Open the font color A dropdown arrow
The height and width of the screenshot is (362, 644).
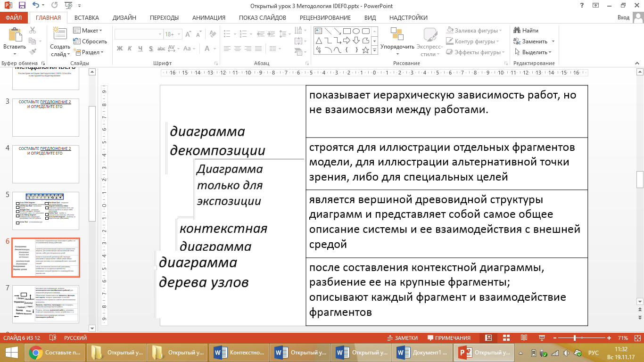pyautogui.click(x=214, y=49)
